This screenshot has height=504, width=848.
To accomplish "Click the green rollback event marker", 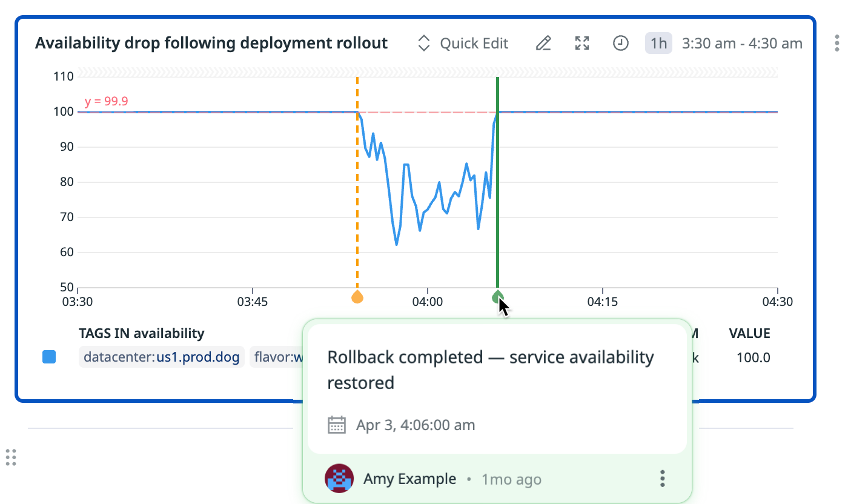I will (497, 296).
